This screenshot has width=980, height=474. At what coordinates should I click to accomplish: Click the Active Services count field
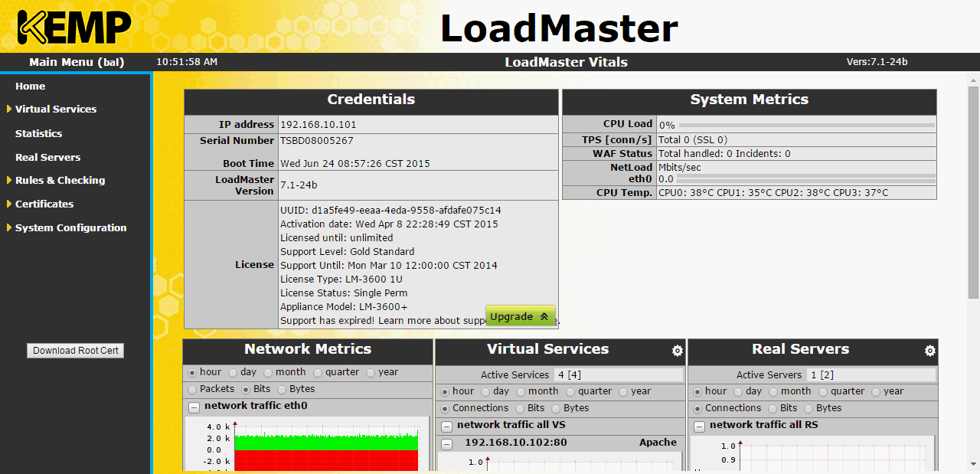tap(619, 375)
